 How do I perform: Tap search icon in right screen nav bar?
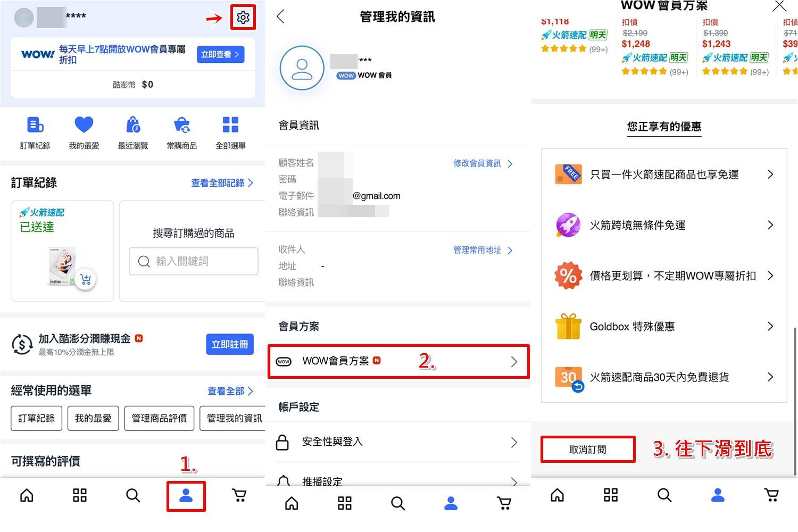(664, 495)
